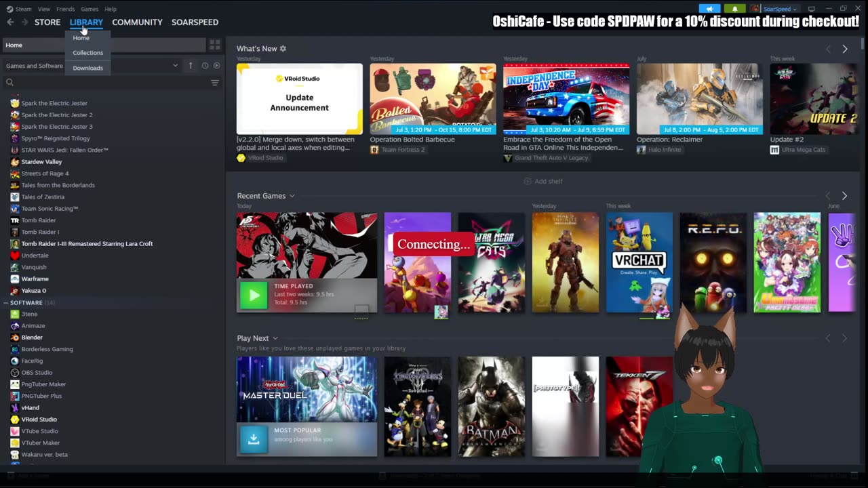Click the Steam logo menu
Image resolution: width=868 pixels, height=488 pixels.
[x=18, y=9]
